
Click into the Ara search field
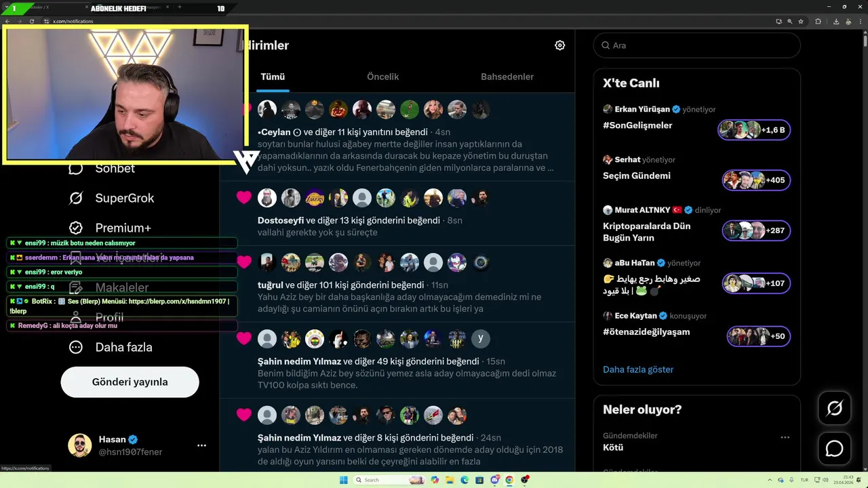point(696,45)
